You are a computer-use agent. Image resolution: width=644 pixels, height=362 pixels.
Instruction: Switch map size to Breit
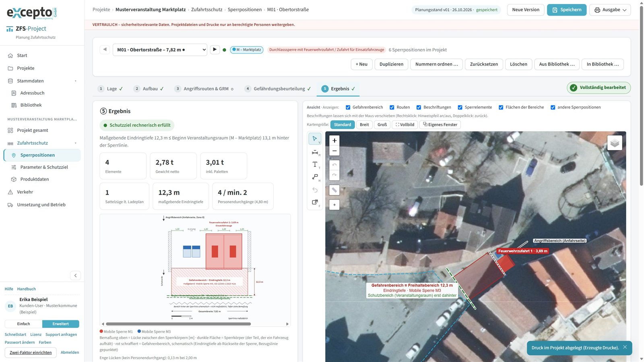coord(364,125)
